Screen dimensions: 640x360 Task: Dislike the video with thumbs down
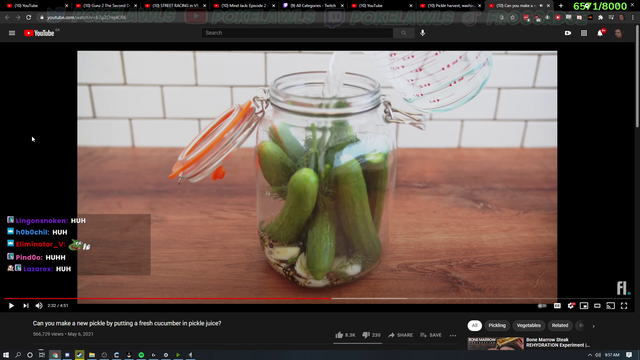click(x=371, y=335)
